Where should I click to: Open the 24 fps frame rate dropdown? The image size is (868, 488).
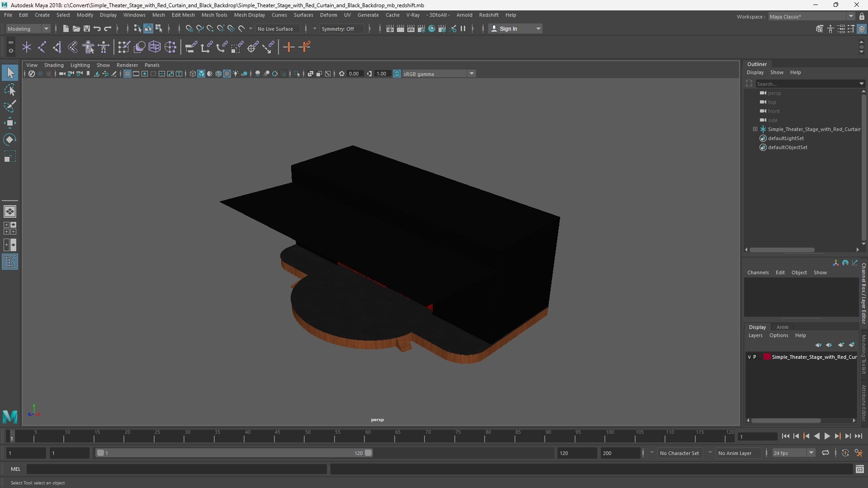tap(793, 453)
